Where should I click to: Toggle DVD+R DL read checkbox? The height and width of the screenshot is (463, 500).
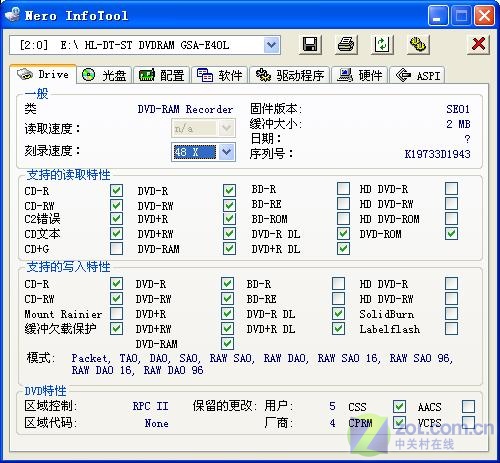coord(343,249)
